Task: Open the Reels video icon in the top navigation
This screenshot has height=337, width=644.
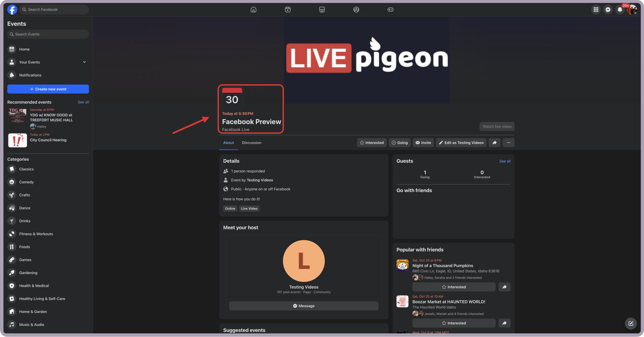Action: tap(288, 9)
